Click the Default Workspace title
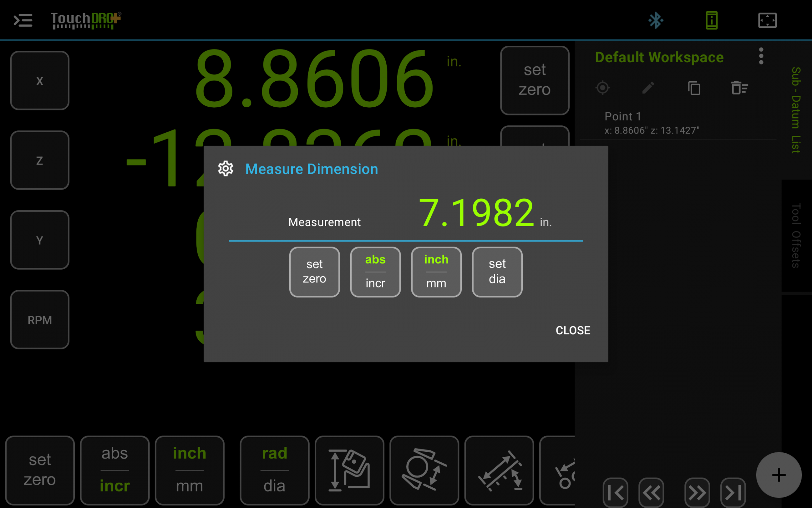The image size is (812, 508). coord(659,57)
